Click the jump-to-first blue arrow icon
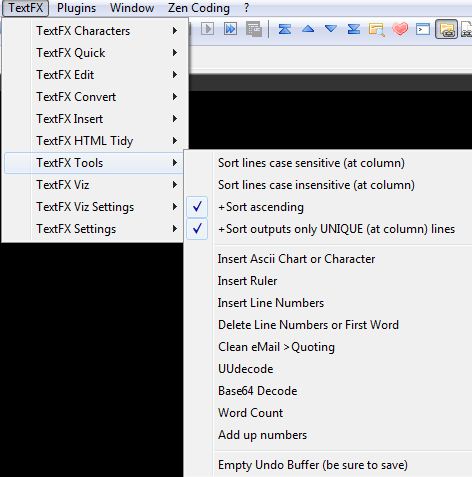The width and height of the screenshot is (472, 477). click(x=285, y=29)
